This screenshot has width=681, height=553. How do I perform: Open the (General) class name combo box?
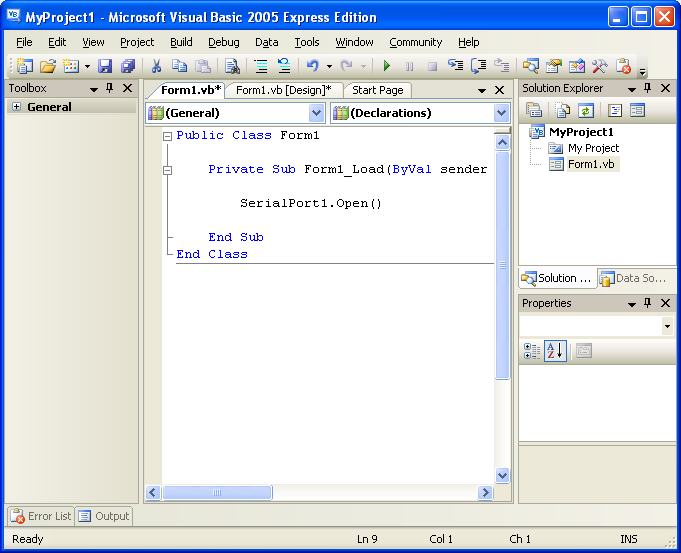236,113
